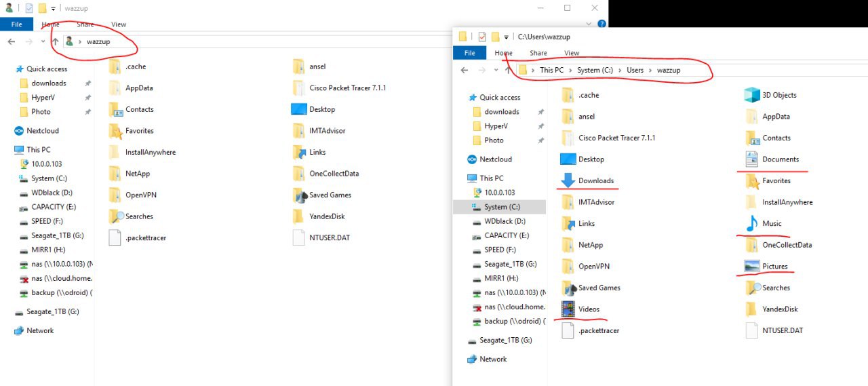868x386 pixels.
Task: Open recent locations dropdown in left window
Action: pyautogui.click(x=43, y=41)
